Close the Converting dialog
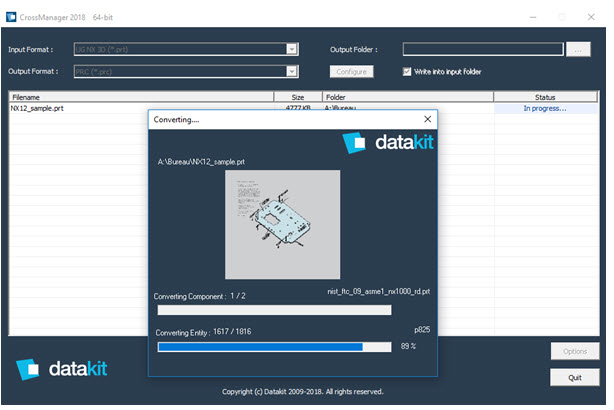 tap(428, 119)
